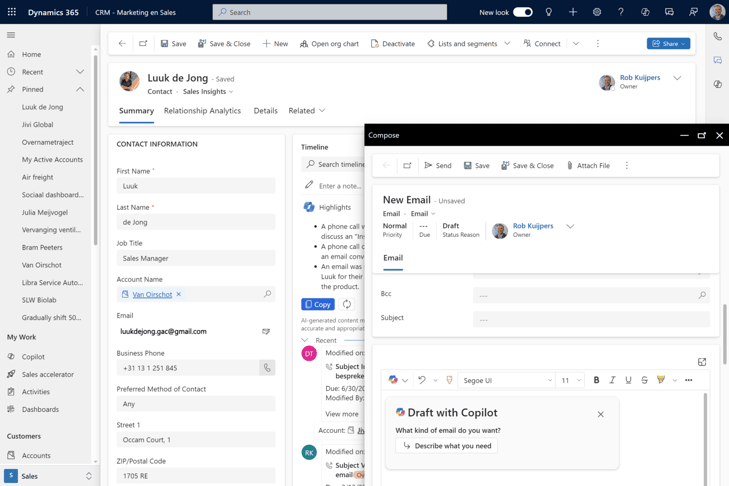Image resolution: width=729 pixels, height=486 pixels.
Task: Click the plus quick create icon
Action: (573, 12)
